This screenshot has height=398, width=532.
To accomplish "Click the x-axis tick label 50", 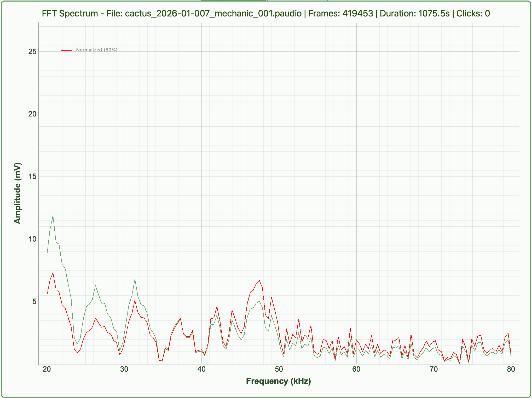I will coord(279,369).
